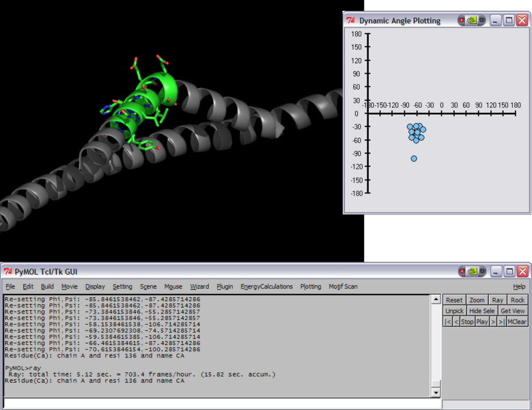Click the command input field at bottom
The height and width of the screenshot is (410, 532).
(219, 404)
